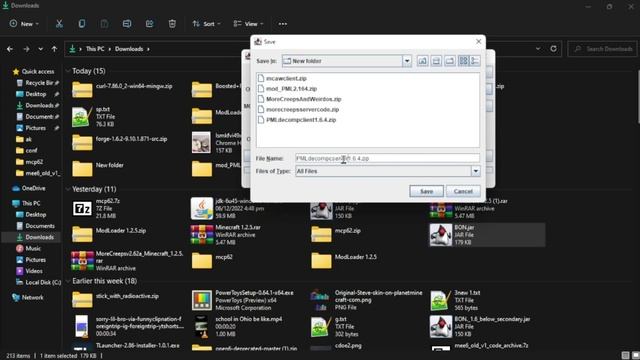Open recent locations chevron in Explorer
This screenshot has width=640, height=360.
(x=40, y=49)
